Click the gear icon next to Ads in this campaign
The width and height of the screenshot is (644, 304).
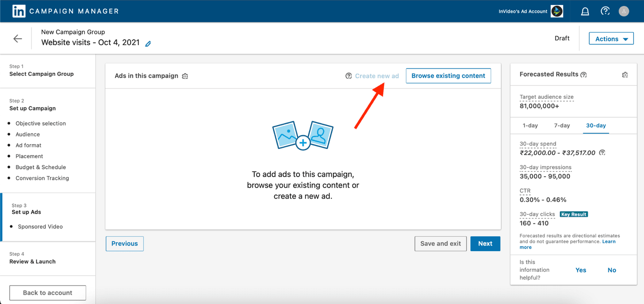pos(185,75)
